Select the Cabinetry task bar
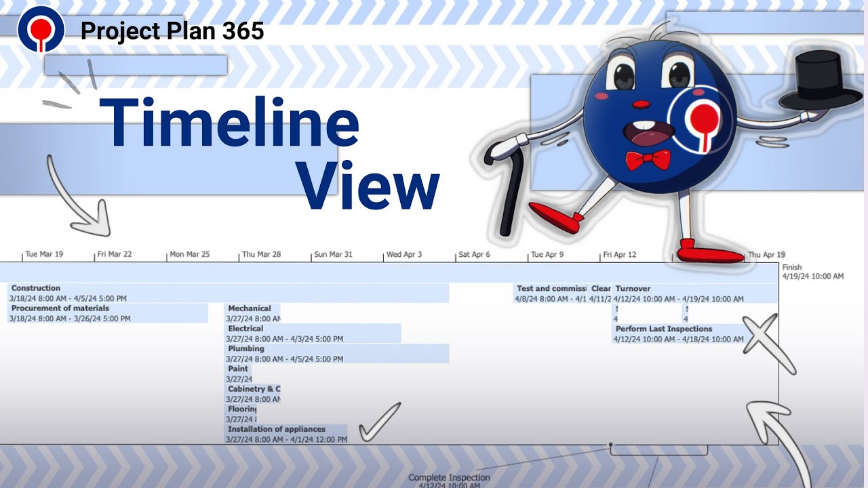This screenshot has width=868, height=488. pos(252,394)
